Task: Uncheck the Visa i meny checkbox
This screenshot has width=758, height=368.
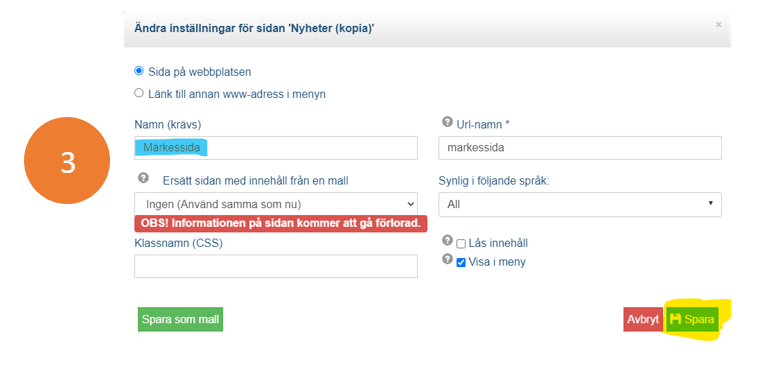Action: pyautogui.click(x=461, y=263)
